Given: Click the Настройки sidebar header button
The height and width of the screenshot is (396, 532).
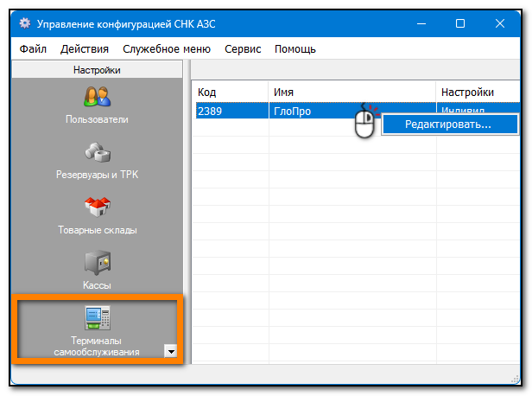Looking at the screenshot, I should [x=97, y=70].
